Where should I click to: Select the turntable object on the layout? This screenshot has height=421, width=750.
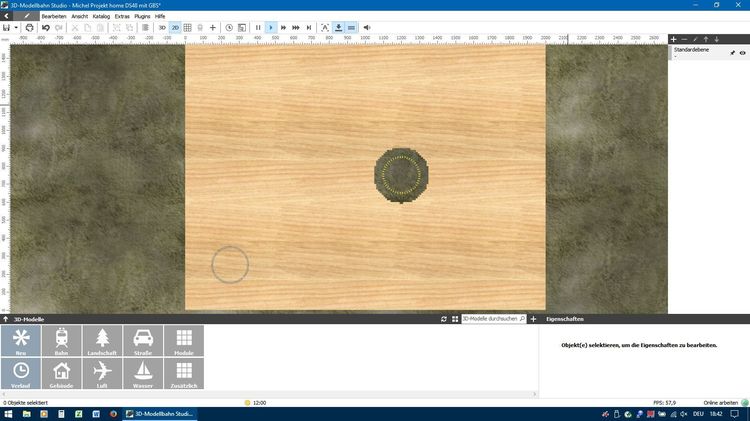point(401,175)
